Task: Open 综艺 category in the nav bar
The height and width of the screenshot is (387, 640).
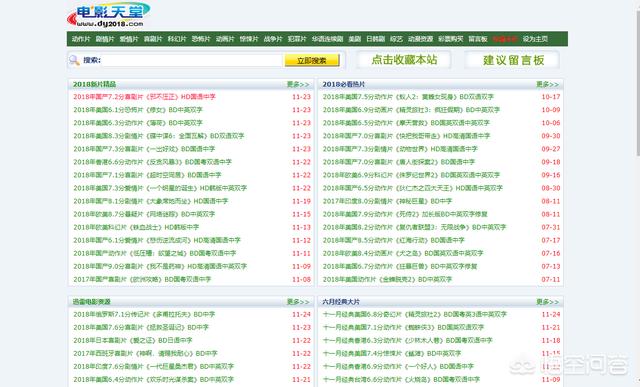Action: (x=396, y=39)
